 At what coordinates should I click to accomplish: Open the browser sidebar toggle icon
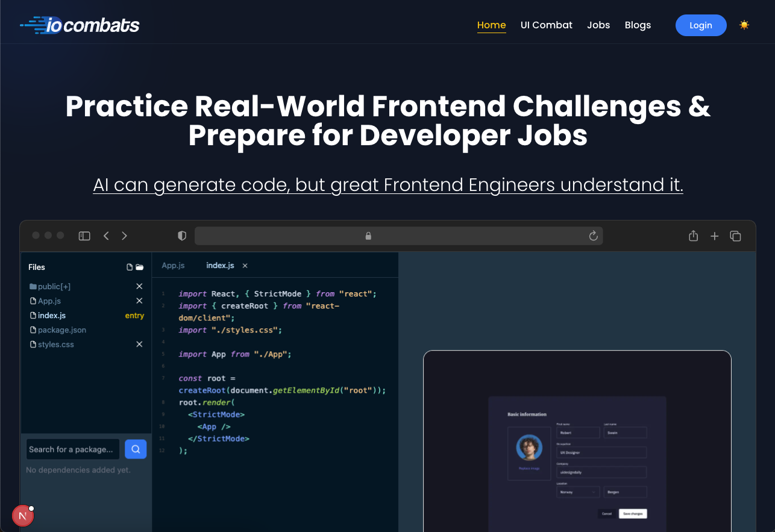pos(84,236)
